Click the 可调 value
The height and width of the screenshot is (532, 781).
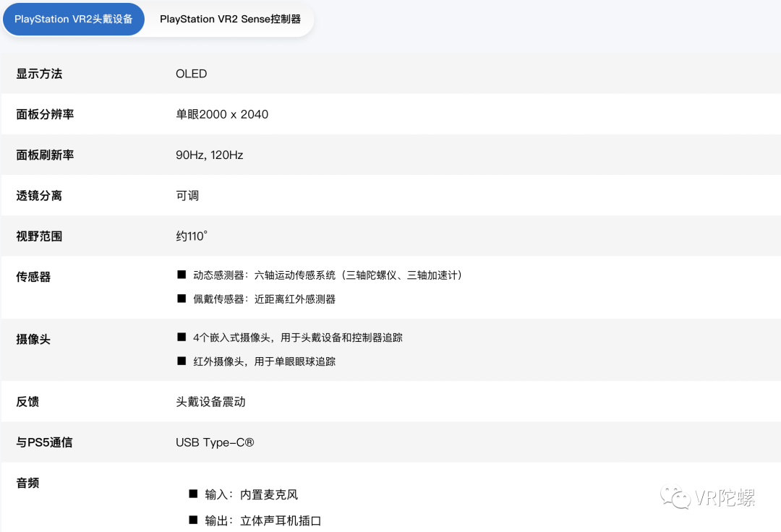point(187,196)
